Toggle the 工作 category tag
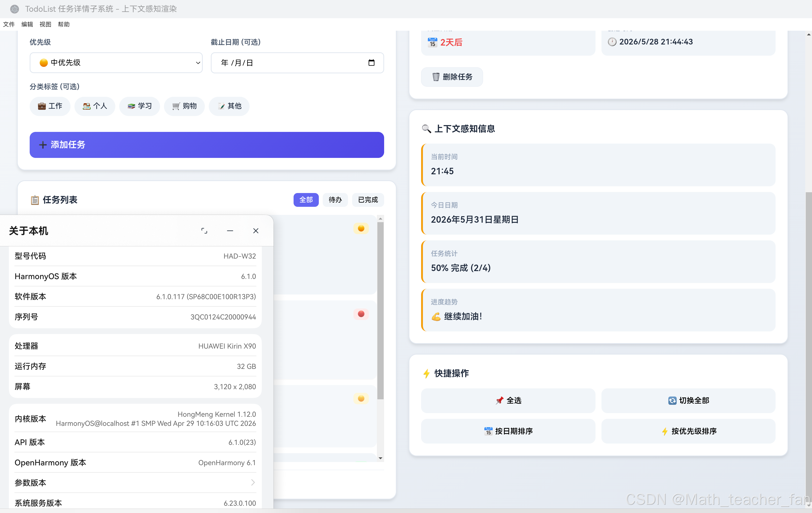The height and width of the screenshot is (513, 812). click(50, 106)
